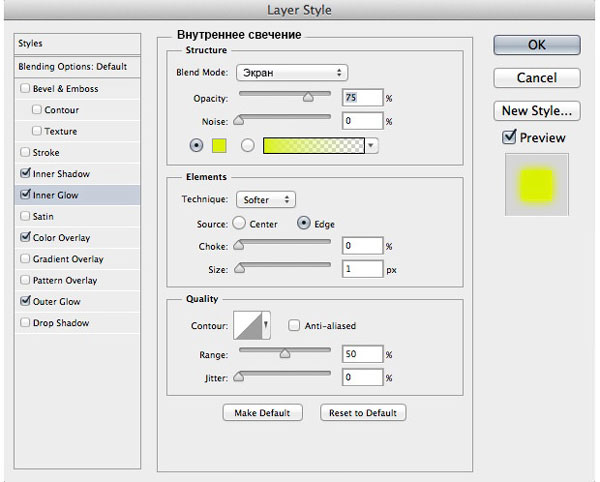Disable the Preview checkbox
The image size is (600, 482).
(x=510, y=137)
